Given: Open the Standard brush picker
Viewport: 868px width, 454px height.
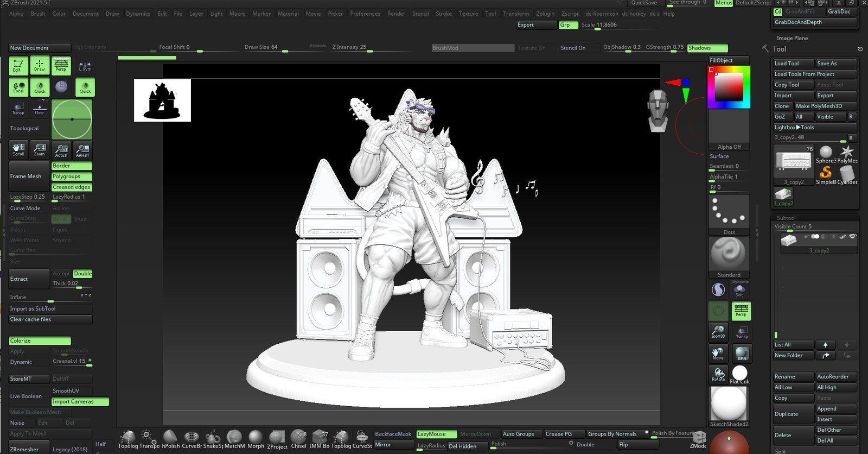Looking at the screenshot, I should [x=729, y=257].
